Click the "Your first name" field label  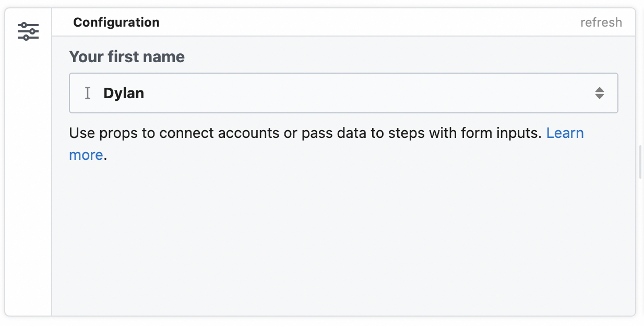pos(127,56)
